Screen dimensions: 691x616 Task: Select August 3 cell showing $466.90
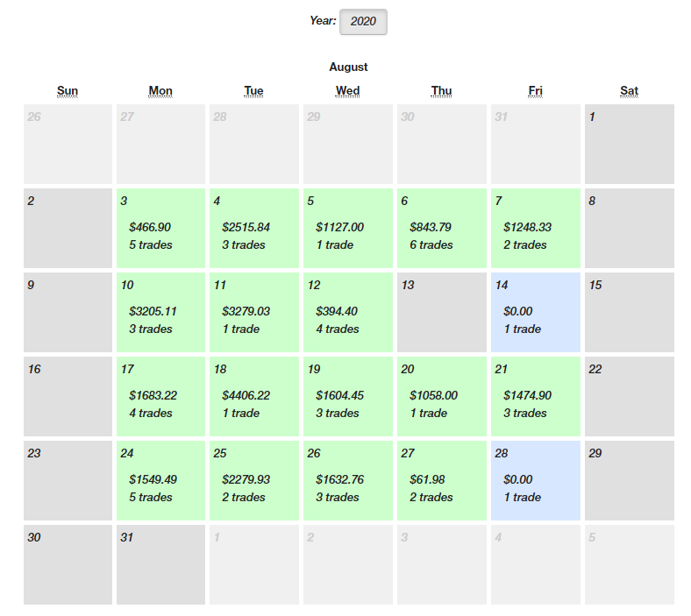pyautogui.click(x=160, y=228)
